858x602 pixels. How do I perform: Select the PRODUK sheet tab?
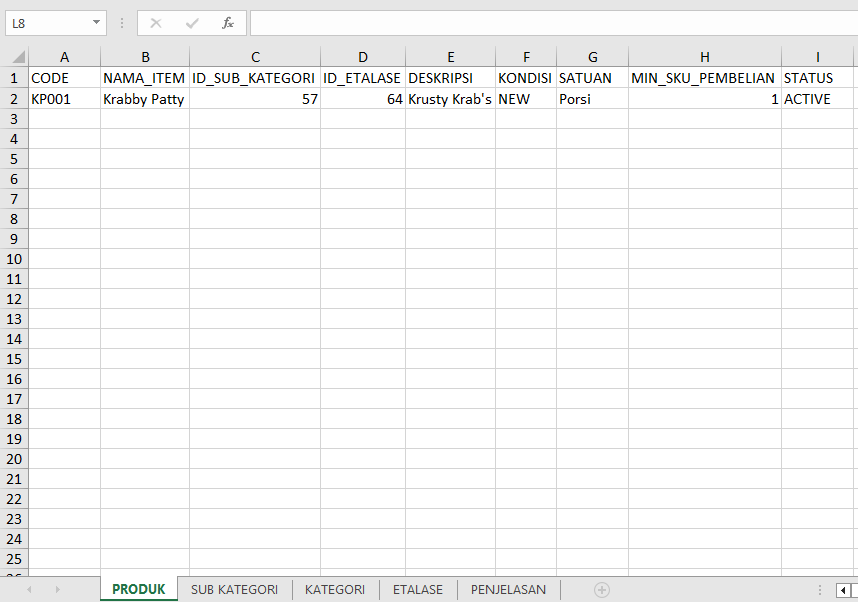[139, 590]
